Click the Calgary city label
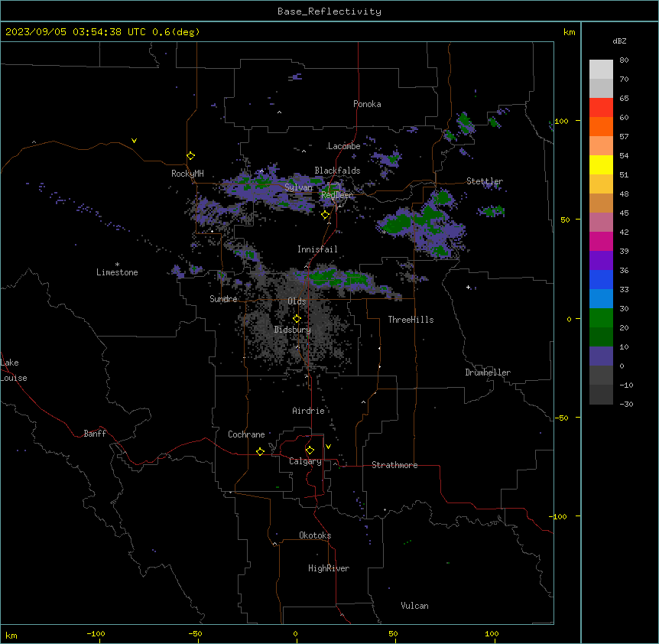The height and width of the screenshot is (644, 659). (x=305, y=461)
